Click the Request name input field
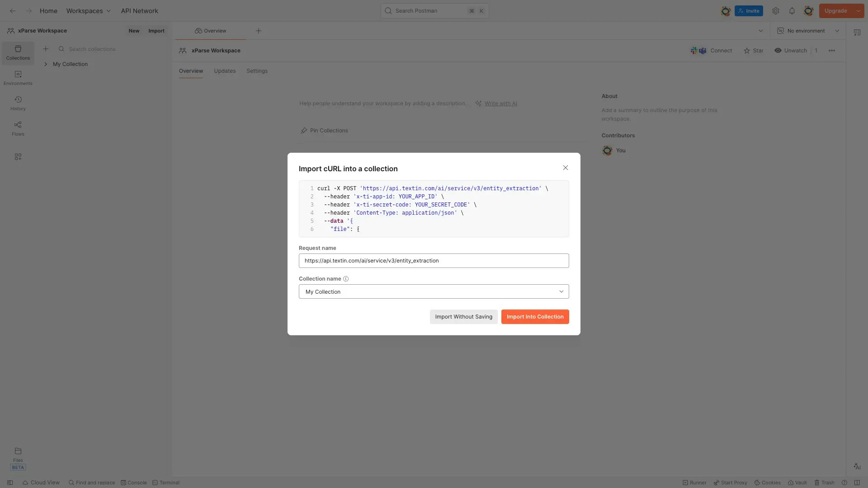 (x=434, y=261)
